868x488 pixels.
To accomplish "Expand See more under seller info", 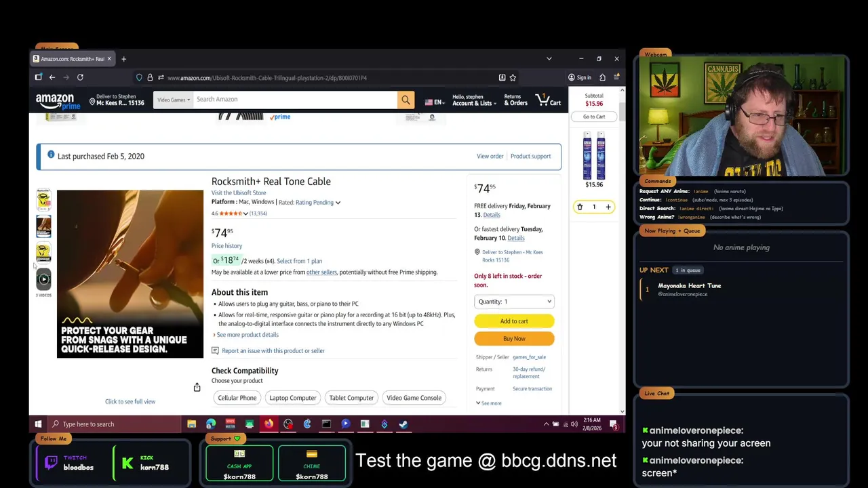I will tap(488, 403).
